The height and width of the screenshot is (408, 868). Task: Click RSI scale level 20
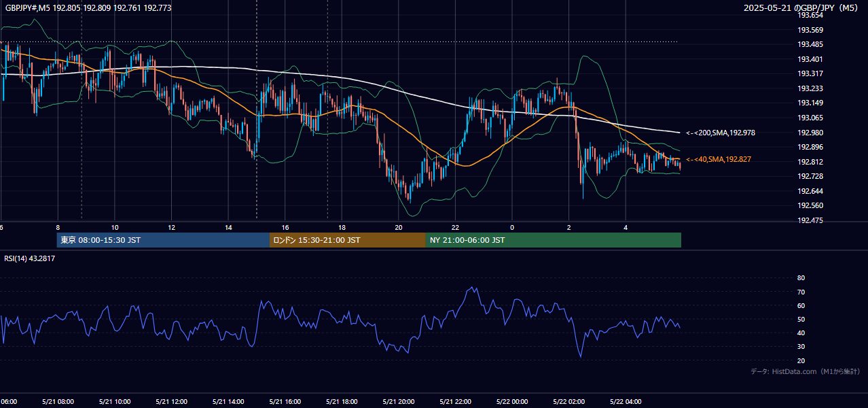coord(801,360)
